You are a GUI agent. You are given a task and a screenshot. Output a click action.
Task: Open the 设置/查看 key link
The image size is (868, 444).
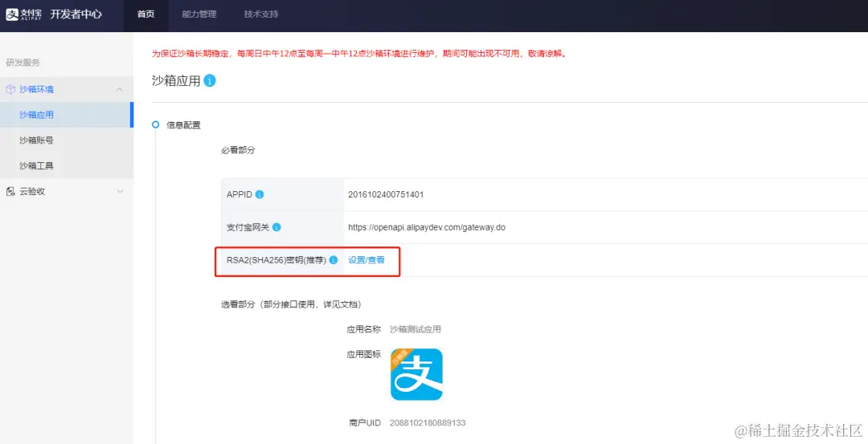point(366,260)
